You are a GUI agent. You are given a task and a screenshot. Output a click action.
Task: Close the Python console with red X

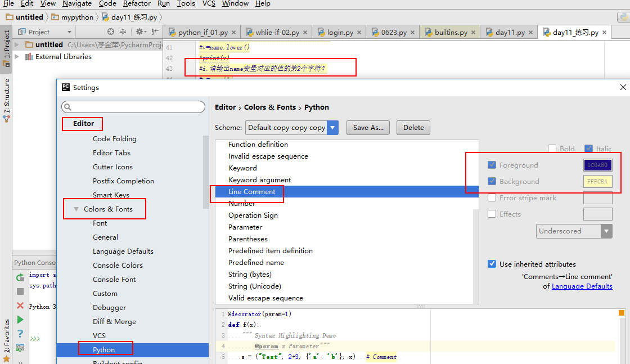20,305
